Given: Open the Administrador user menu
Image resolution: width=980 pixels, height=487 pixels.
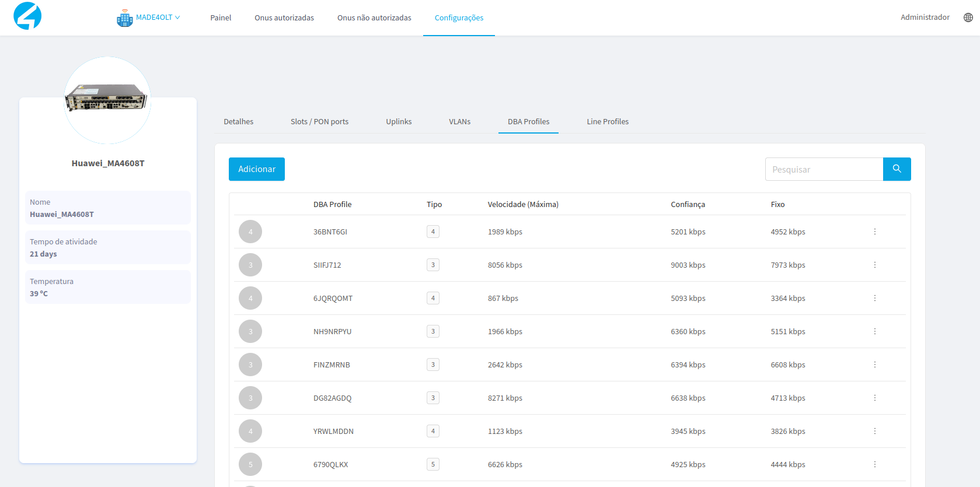Looking at the screenshot, I should click(x=925, y=17).
